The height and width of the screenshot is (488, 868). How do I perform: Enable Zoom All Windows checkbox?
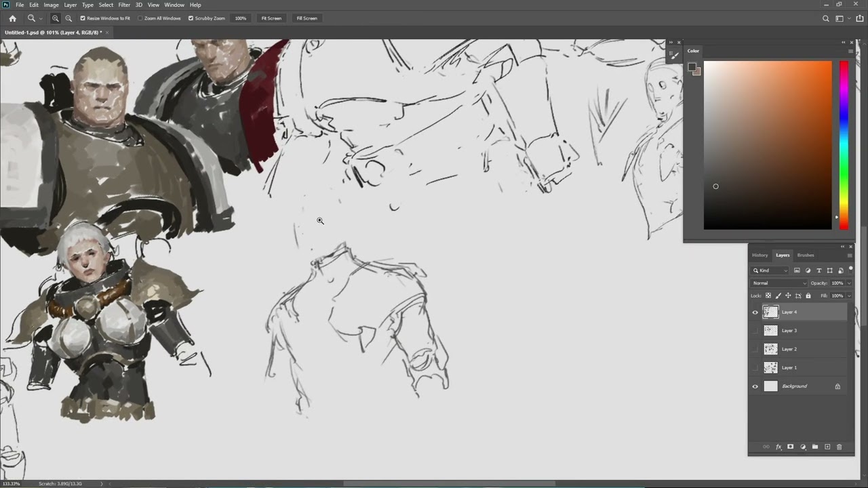[x=140, y=18]
